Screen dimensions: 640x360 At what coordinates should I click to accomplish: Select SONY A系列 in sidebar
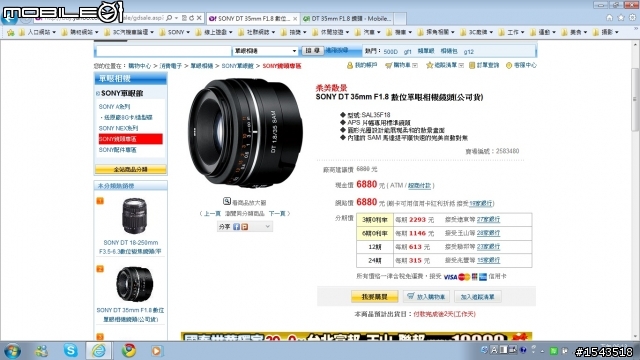[115, 107]
